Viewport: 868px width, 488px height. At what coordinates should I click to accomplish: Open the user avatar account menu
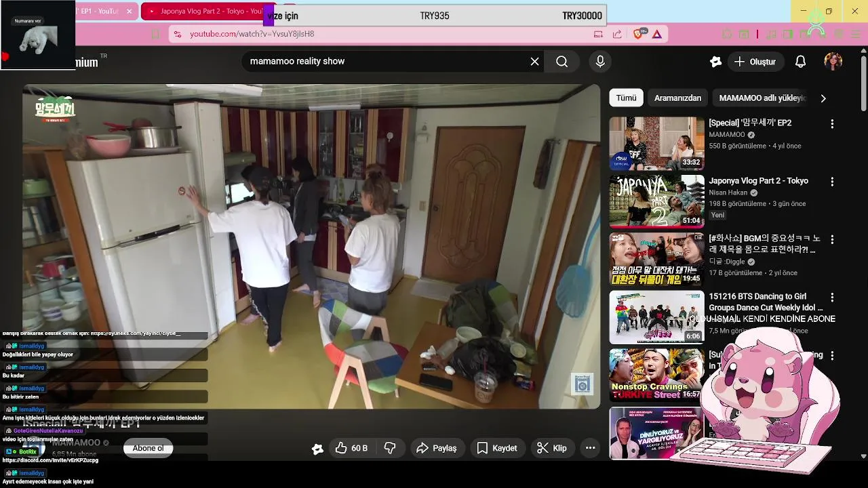pyautogui.click(x=833, y=62)
